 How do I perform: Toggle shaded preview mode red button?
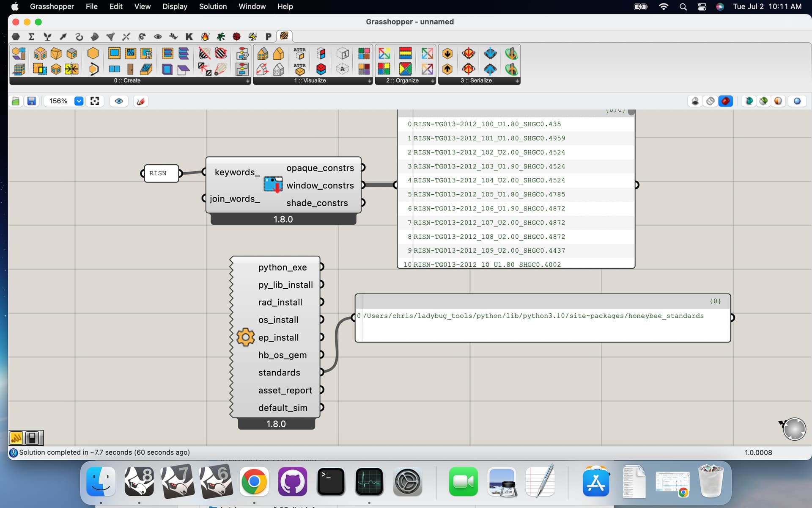[726, 101]
